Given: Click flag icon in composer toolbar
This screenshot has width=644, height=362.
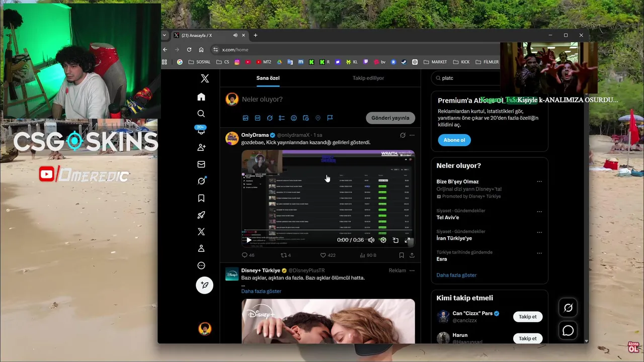Looking at the screenshot, I should [330, 118].
